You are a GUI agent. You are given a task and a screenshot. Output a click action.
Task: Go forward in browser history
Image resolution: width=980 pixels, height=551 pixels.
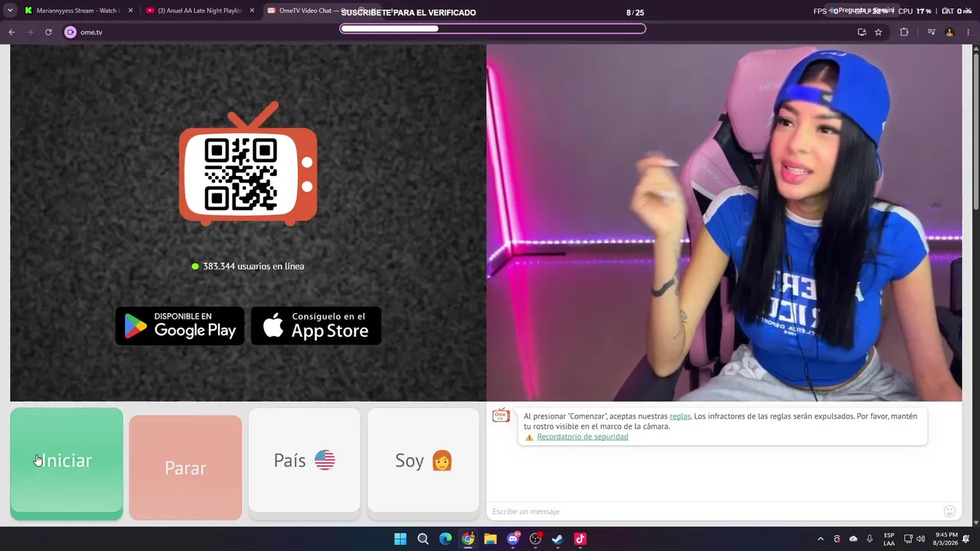pos(30,32)
